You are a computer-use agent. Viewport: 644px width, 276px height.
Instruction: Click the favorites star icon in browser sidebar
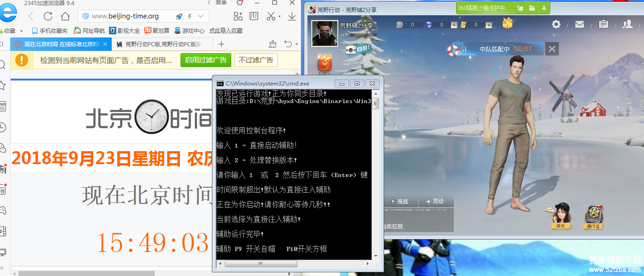pos(2,86)
